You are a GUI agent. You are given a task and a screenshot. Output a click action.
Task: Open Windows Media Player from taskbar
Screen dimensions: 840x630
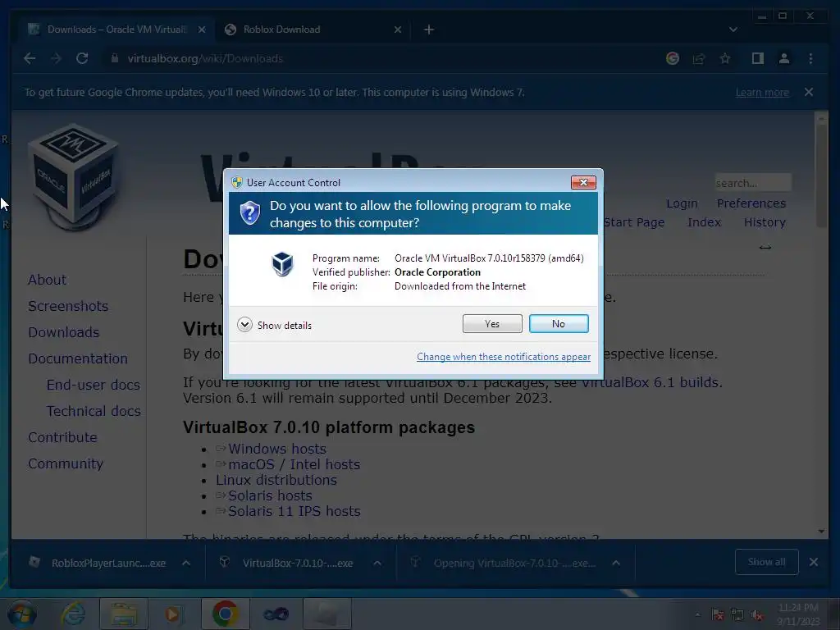[x=172, y=614]
